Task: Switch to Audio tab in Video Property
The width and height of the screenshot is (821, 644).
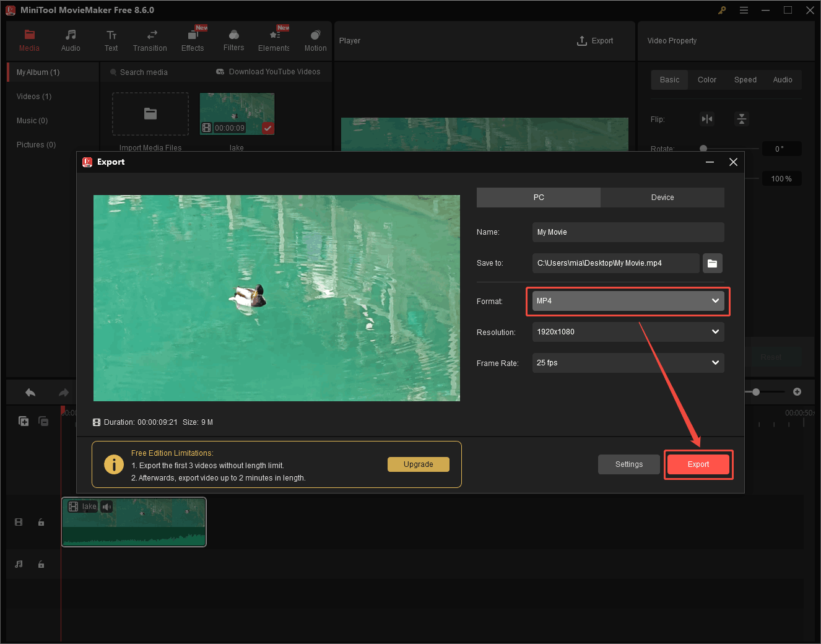Action: 783,80
